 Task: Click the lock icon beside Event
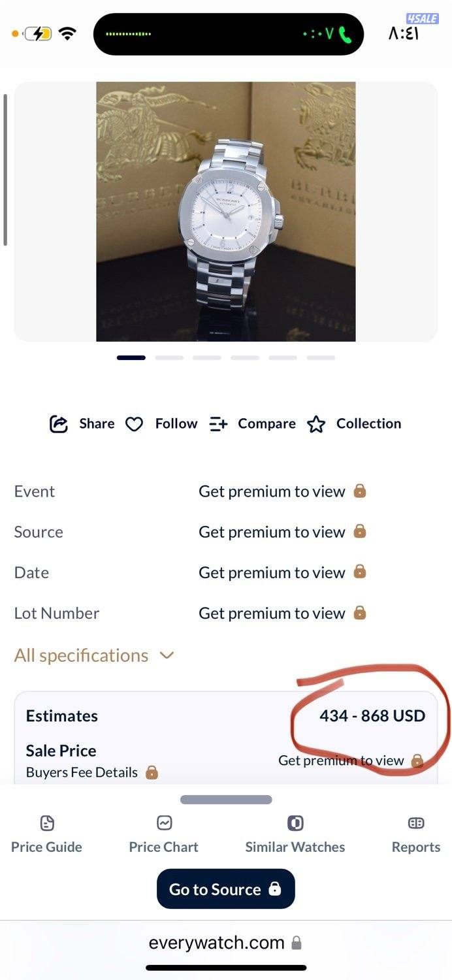[359, 491]
